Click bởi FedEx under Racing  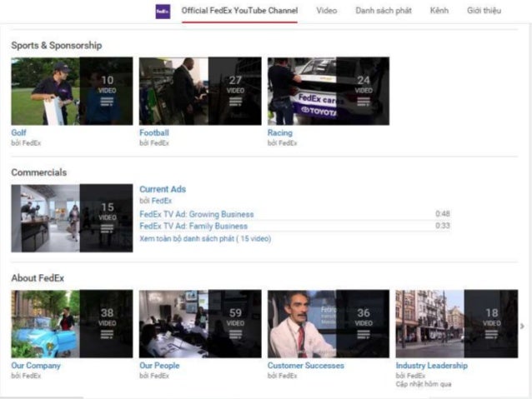tap(283, 143)
